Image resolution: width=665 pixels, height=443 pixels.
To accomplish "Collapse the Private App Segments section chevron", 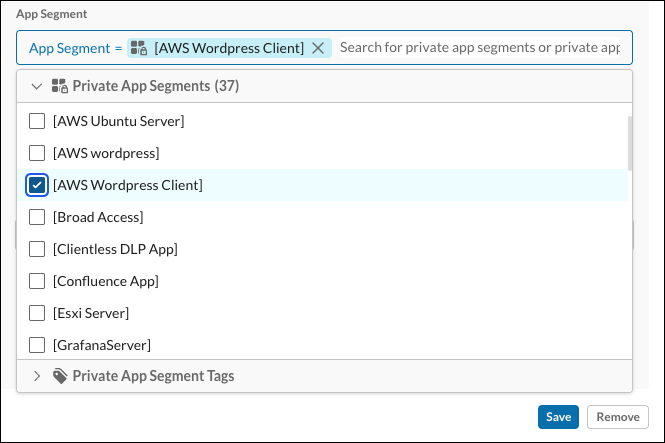I will pos(37,86).
